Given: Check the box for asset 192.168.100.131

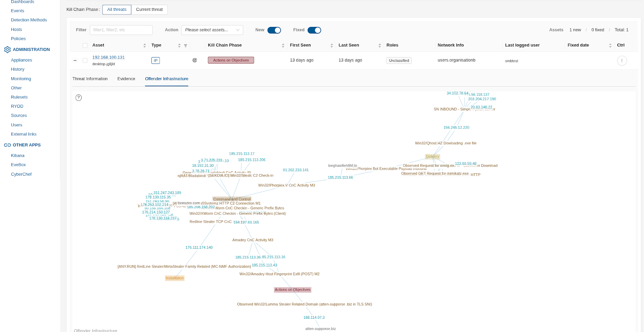Looking at the screenshot, I should (85, 61).
